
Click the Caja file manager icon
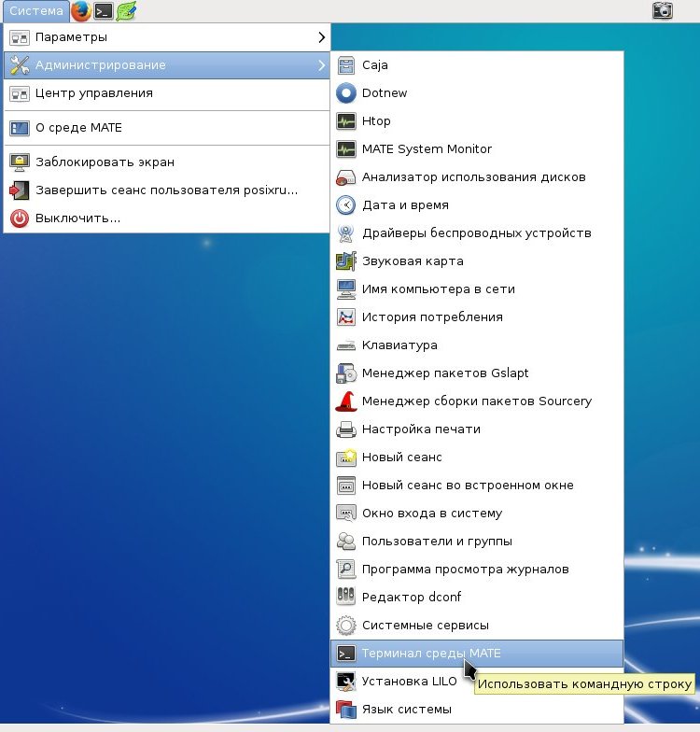345,65
